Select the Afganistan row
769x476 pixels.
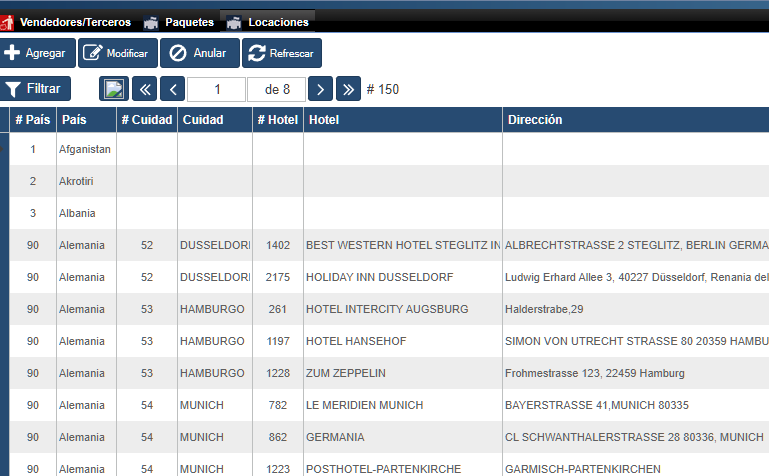tap(85, 149)
